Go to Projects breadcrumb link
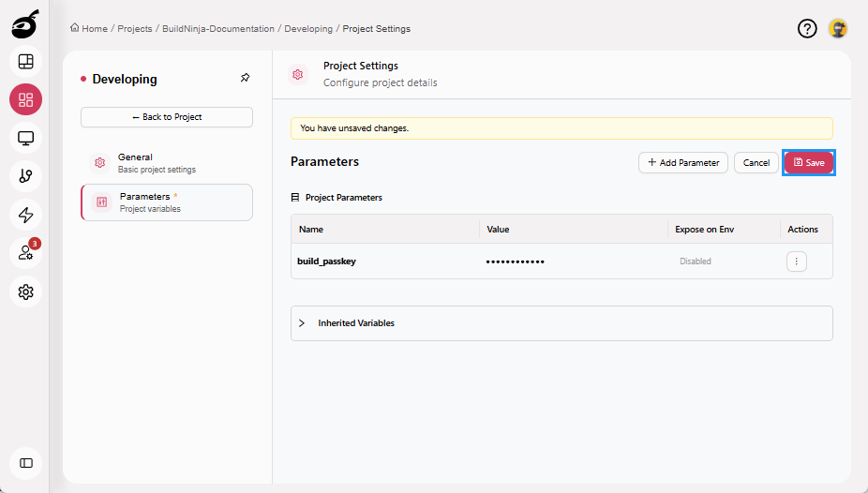The height and width of the screenshot is (493, 868). [x=135, y=29]
